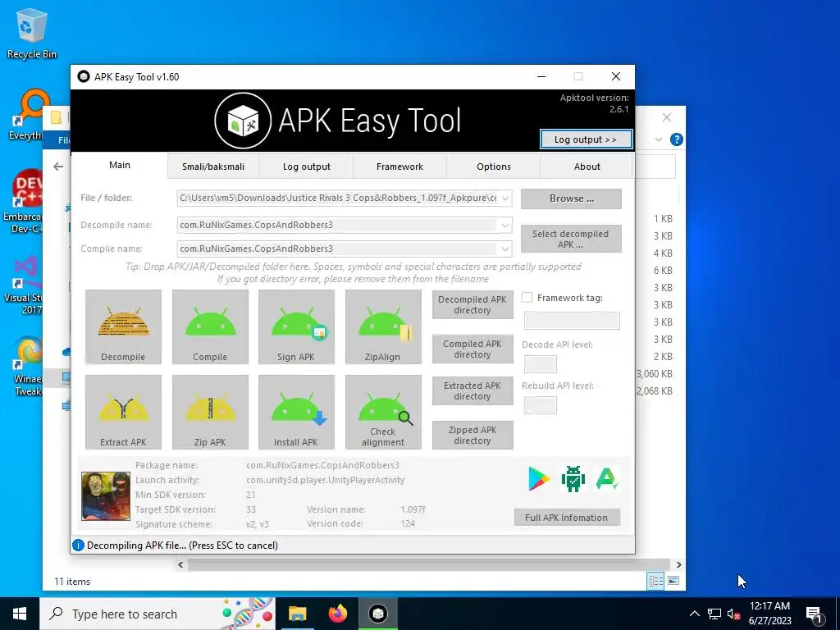Expand the Explorer ribbon chevron

click(659, 139)
